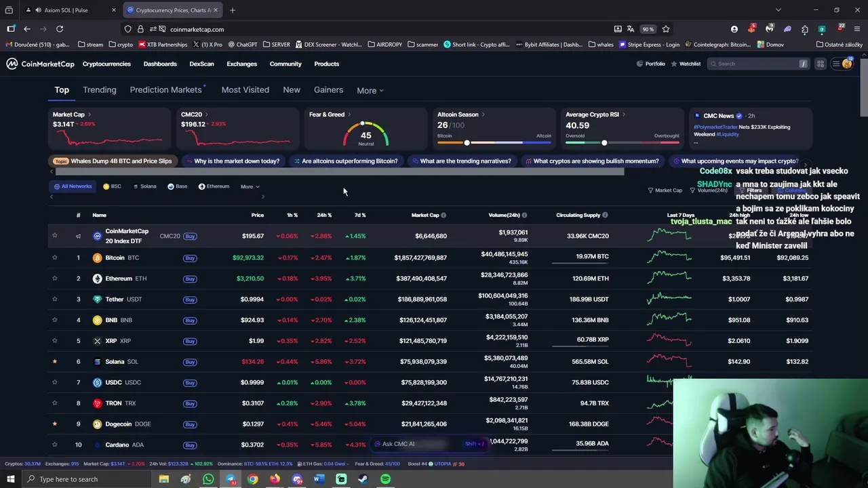Open the Solana coin logo
The width and height of the screenshot is (868, 488).
click(97, 361)
